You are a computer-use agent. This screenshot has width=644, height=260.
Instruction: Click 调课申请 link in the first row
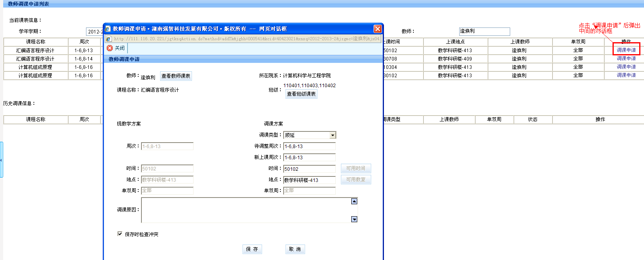tap(626, 50)
